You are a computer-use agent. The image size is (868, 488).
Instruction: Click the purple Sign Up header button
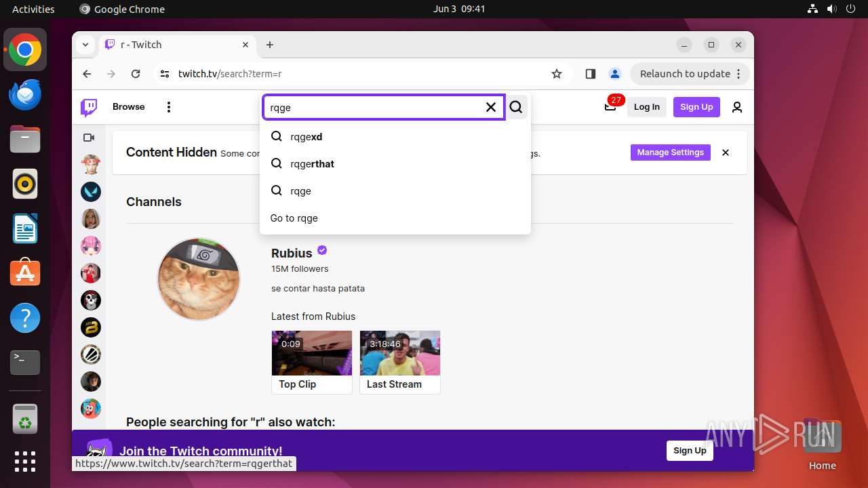(696, 107)
